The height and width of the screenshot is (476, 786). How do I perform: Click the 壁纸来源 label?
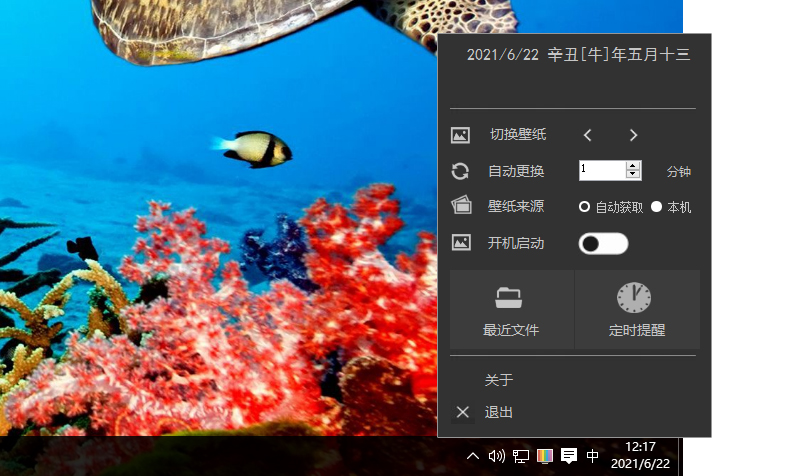click(x=516, y=206)
